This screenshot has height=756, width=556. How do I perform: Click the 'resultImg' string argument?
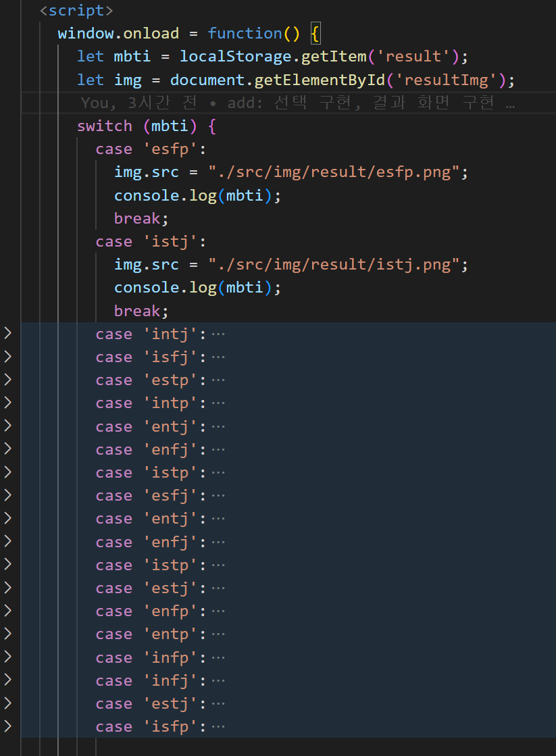446,80
